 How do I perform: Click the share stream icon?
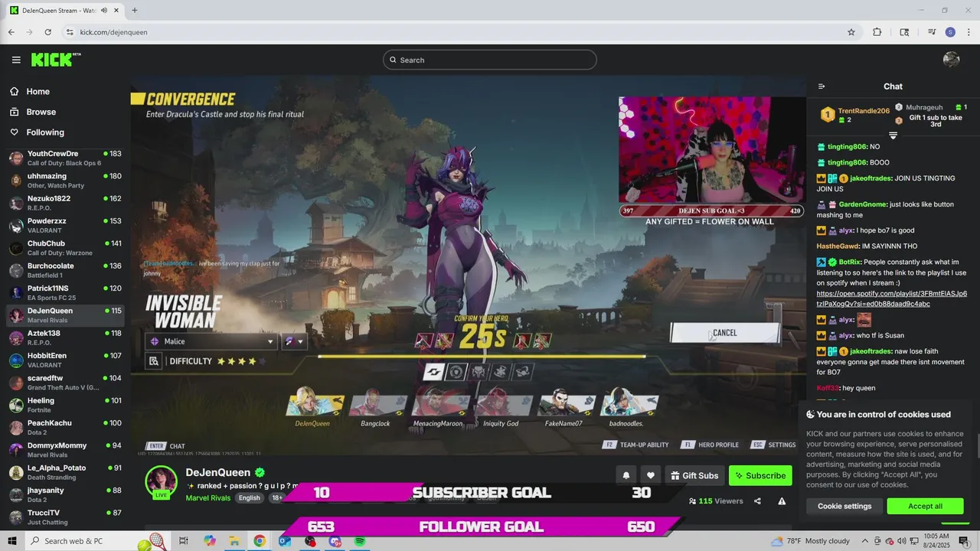757,501
